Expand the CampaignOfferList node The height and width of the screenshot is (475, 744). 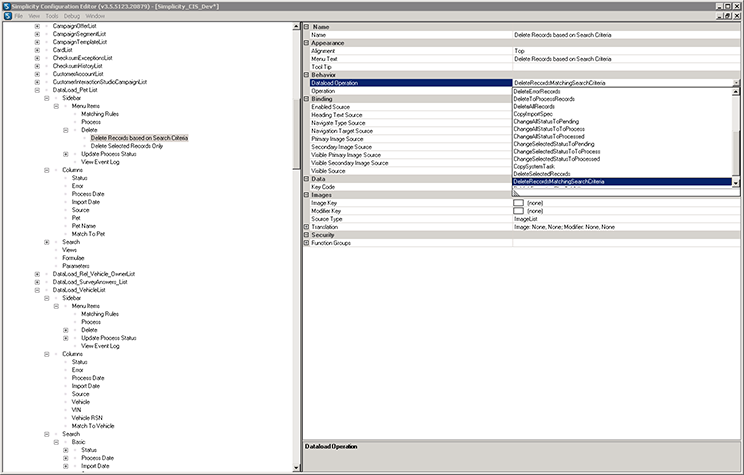point(37,26)
